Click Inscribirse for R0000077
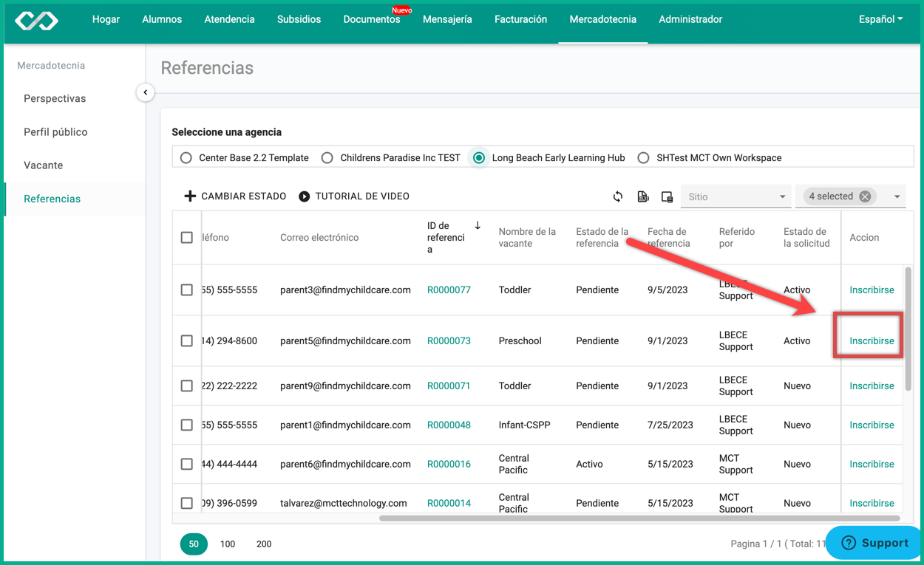The image size is (924, 565). tap(872, 290)
